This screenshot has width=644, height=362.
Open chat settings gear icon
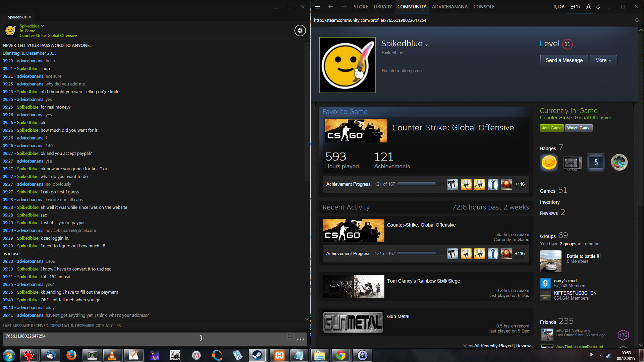300,31
